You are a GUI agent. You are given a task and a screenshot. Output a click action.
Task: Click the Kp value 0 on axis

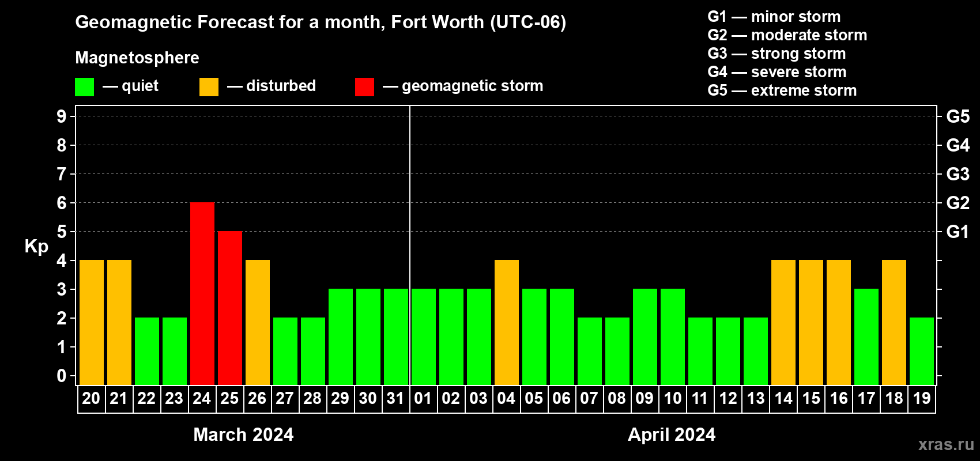coord(62,376)
